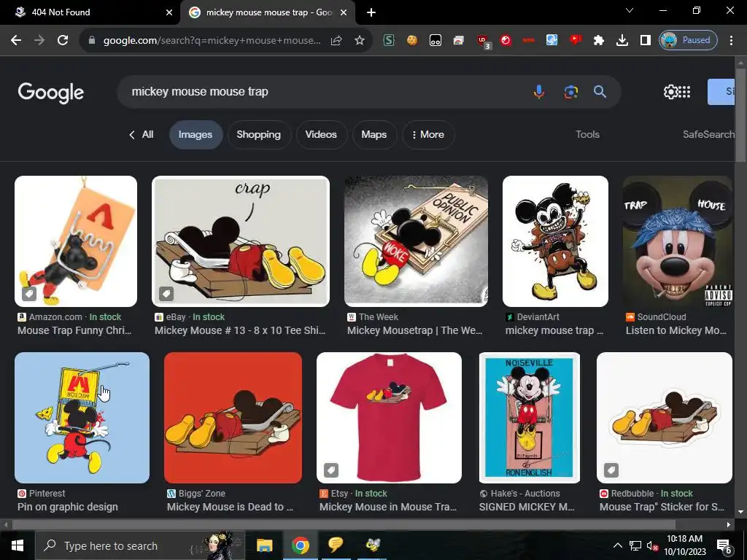Open the Chrome three-dot menu

[731, 41]
